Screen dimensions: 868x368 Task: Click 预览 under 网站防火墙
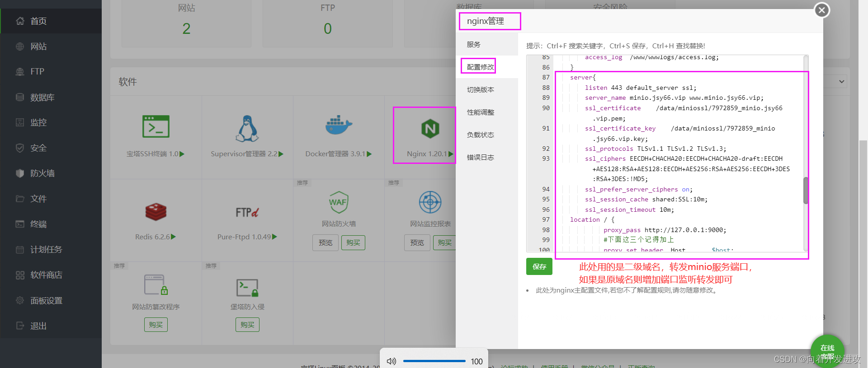click(x=325, y=242)
